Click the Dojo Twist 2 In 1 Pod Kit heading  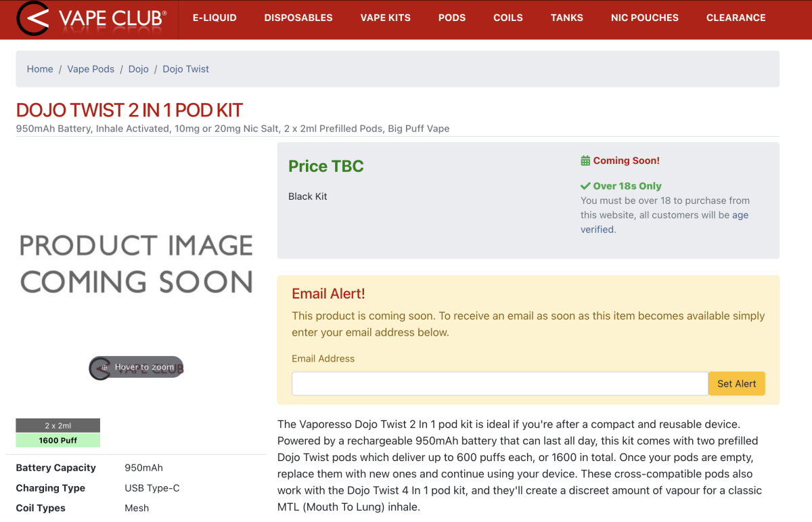coord(129,110)
